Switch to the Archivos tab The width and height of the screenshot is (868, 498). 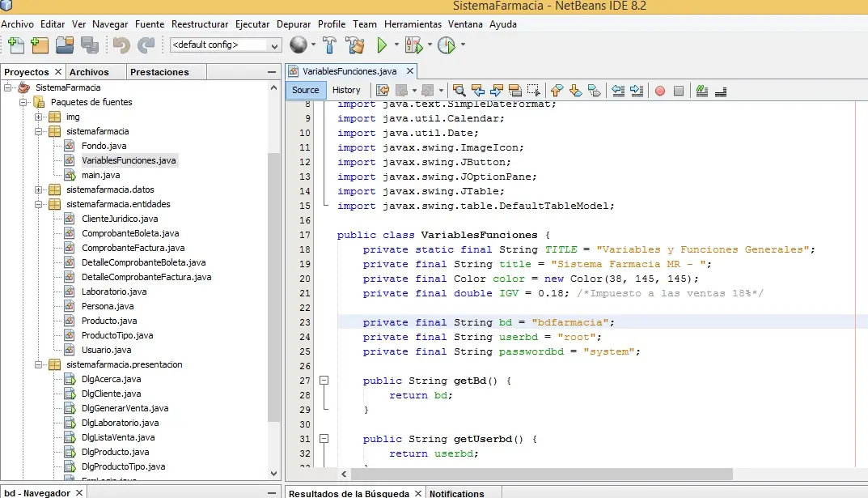pyautogui.click(x=89, y=72)
